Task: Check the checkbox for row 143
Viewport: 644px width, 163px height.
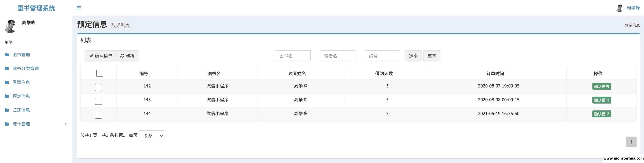Action: tap(99, 101)
